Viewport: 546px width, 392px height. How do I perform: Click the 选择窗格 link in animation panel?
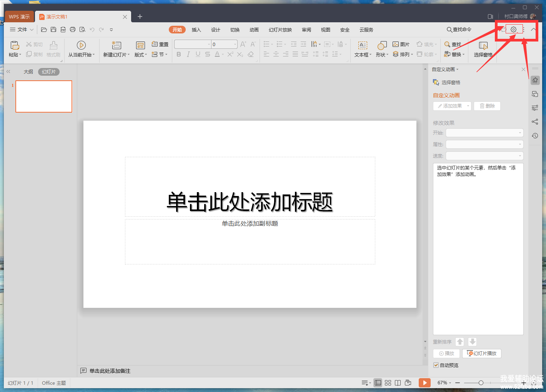pyautogui.click(x=450, y=83)
